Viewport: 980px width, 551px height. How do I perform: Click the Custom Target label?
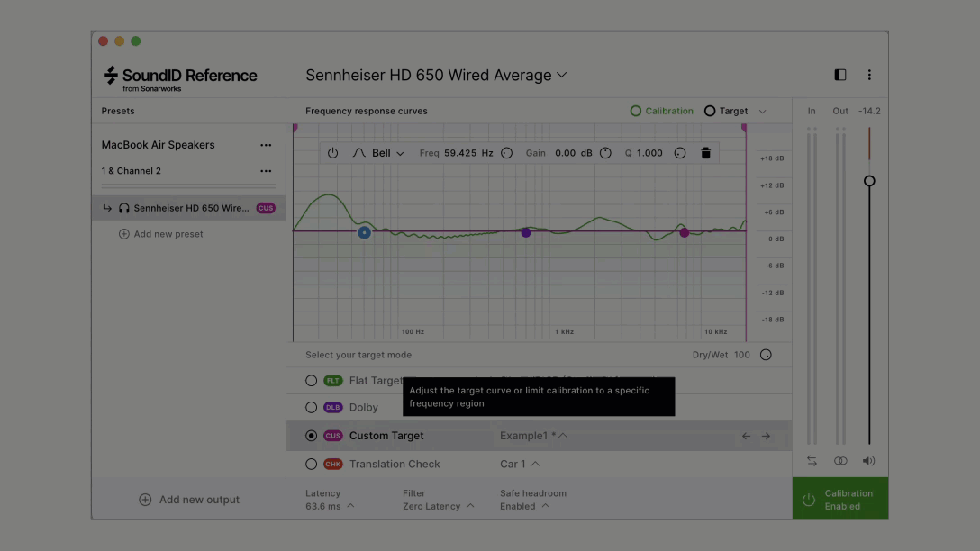[x=386, y=436]
